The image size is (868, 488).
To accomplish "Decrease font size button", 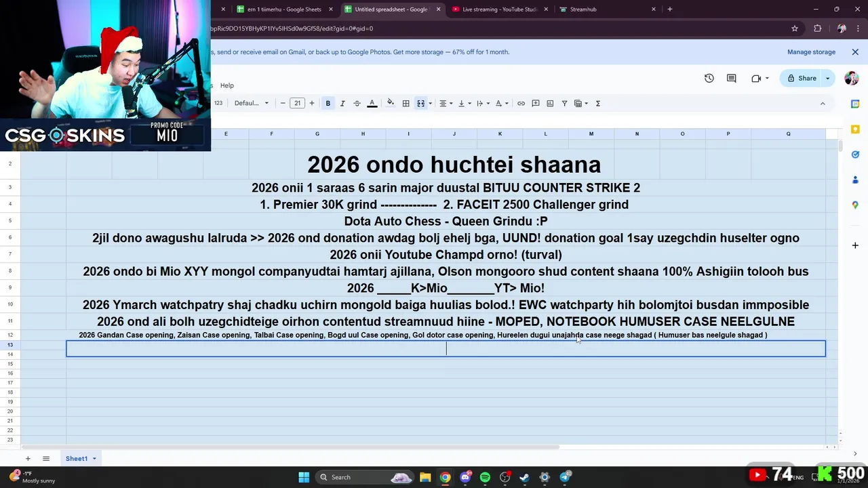I will coord(283,103).
